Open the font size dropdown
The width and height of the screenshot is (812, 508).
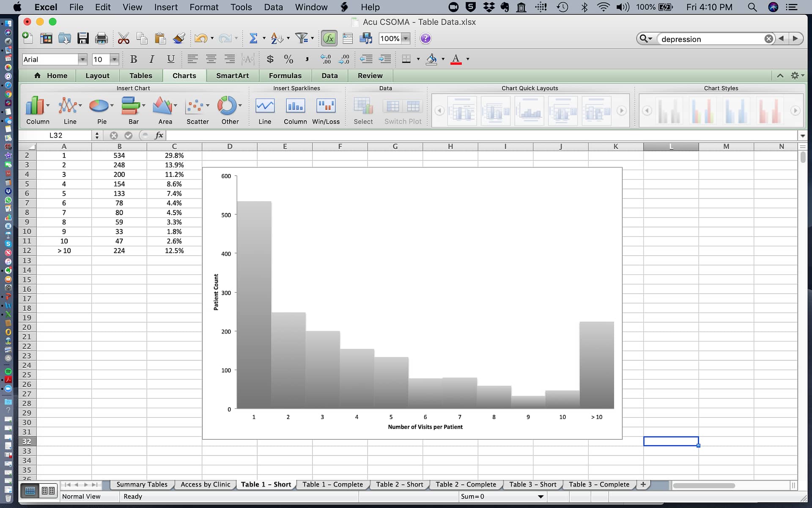click(114, 59)
